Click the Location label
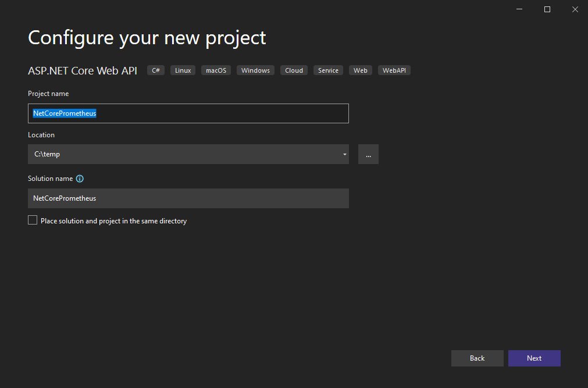Screen dimensions: 588x388 (x=41, y=135)
